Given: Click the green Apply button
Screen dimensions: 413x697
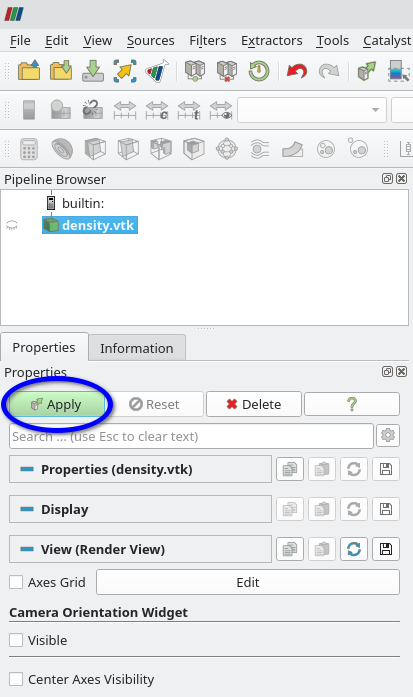Looking at the screenshot, I should click(57, 404).
